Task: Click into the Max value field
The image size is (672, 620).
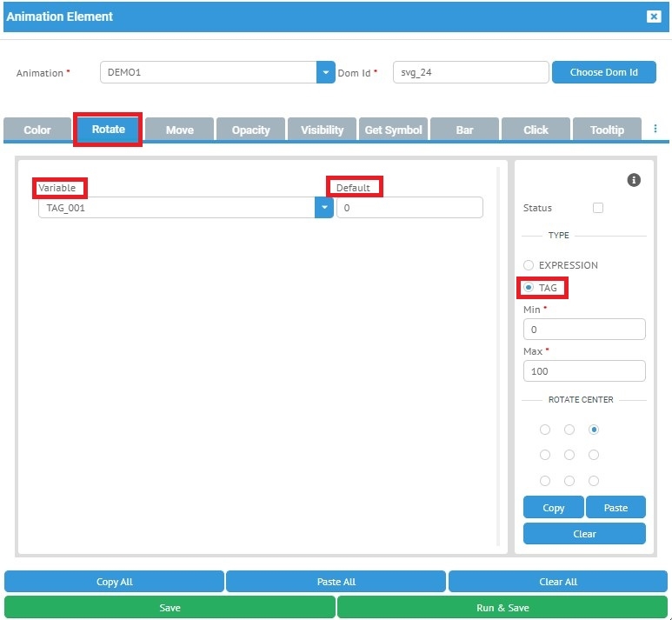Action: tap(584, 371)
